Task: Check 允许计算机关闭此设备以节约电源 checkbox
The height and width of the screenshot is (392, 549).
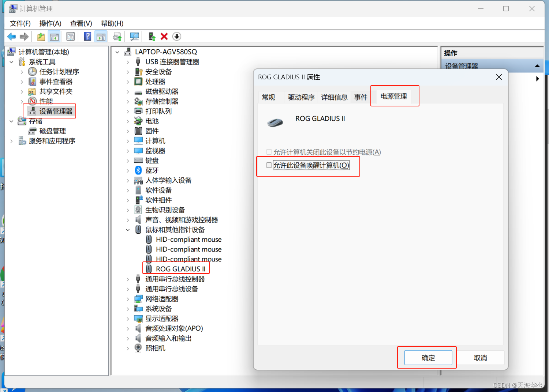Action: pyautogui.click(x=269, y=152)
